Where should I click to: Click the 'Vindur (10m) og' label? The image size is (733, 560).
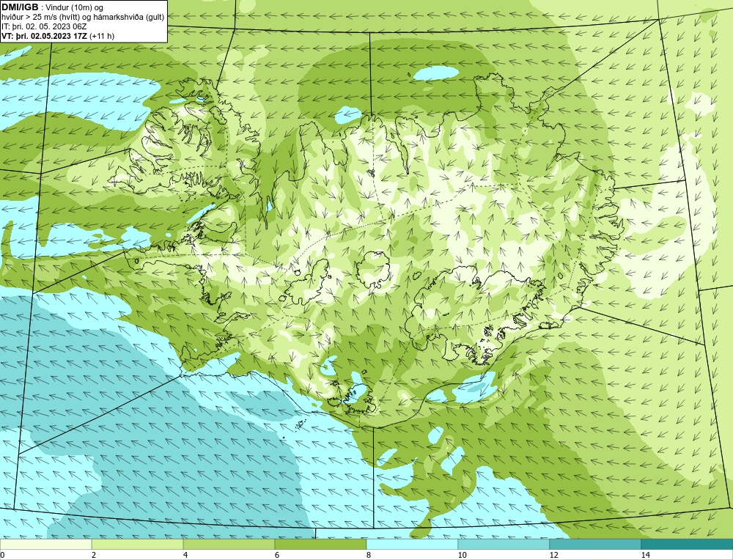point(75,7)
